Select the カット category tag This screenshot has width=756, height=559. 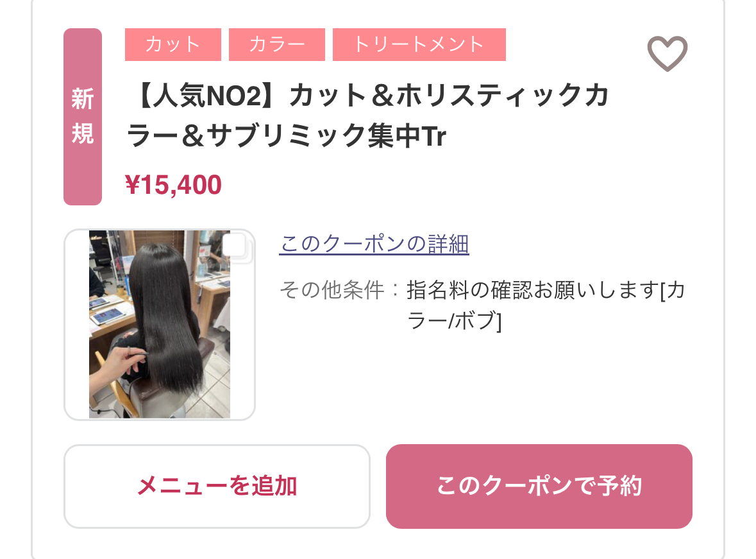click(173, 44)
